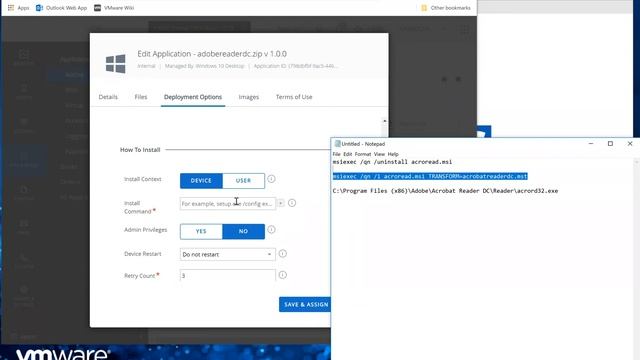
Task: Open the Device Restart dropdown
Action: 227,254
